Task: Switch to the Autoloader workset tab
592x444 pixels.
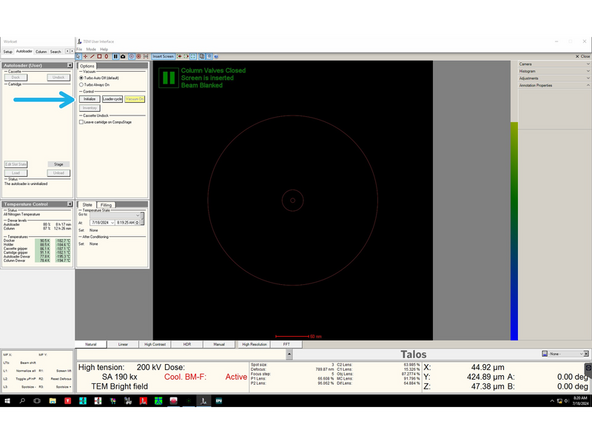Action: [24, 51]
